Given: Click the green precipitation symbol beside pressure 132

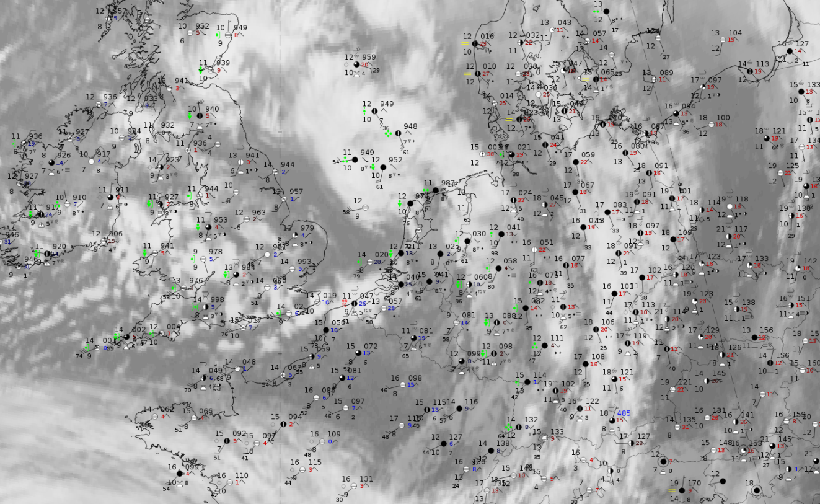Looking at the screenshot, I should coord(509,426).
